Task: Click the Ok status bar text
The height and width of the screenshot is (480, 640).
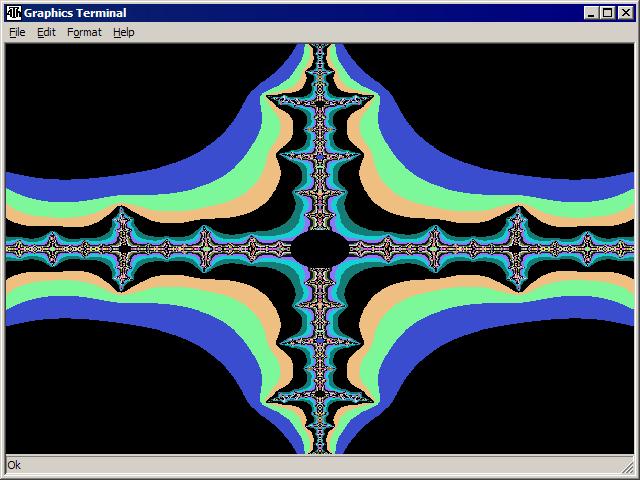Action: 14,465
